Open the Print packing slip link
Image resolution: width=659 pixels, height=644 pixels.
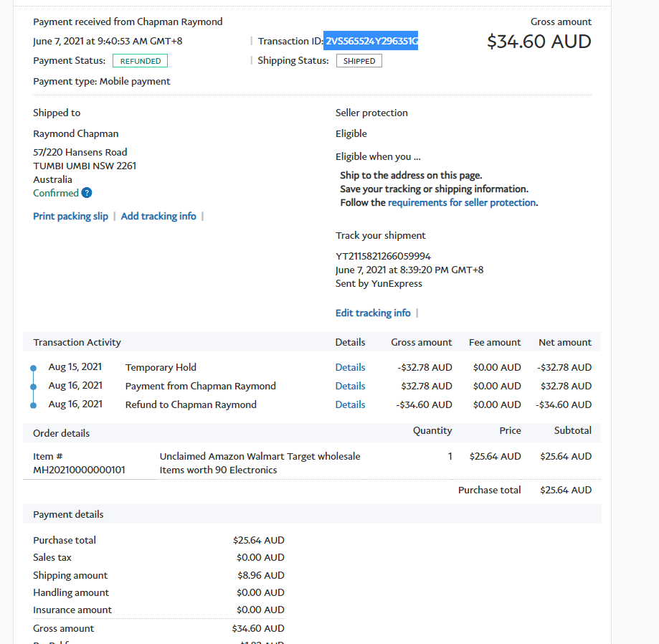click(x=70, y=216)
